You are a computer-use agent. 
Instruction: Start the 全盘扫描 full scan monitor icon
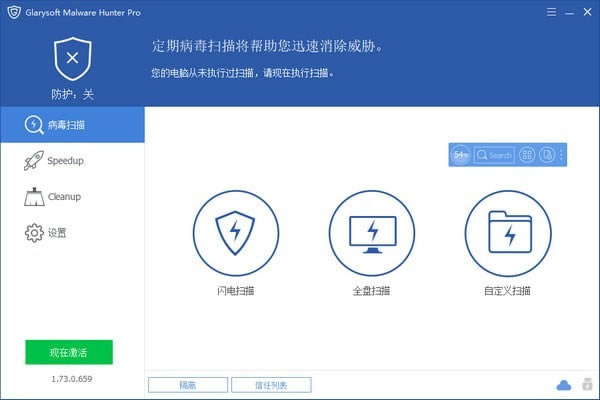click(x=372, y=233)
